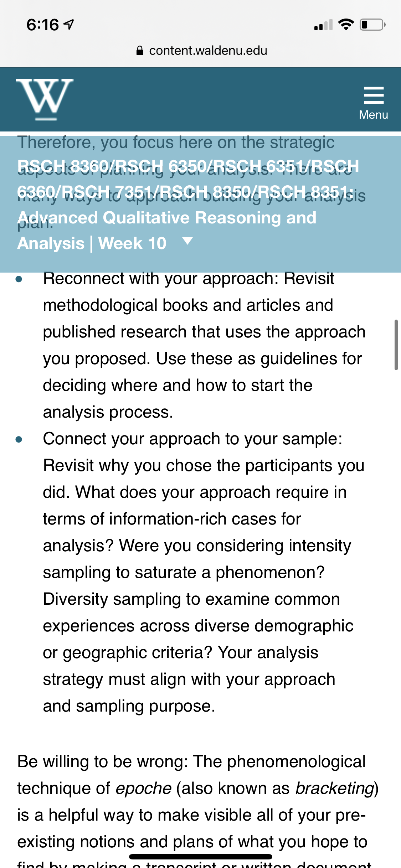
Task: Tap the battery indicator icon
Action: (372, 25)
